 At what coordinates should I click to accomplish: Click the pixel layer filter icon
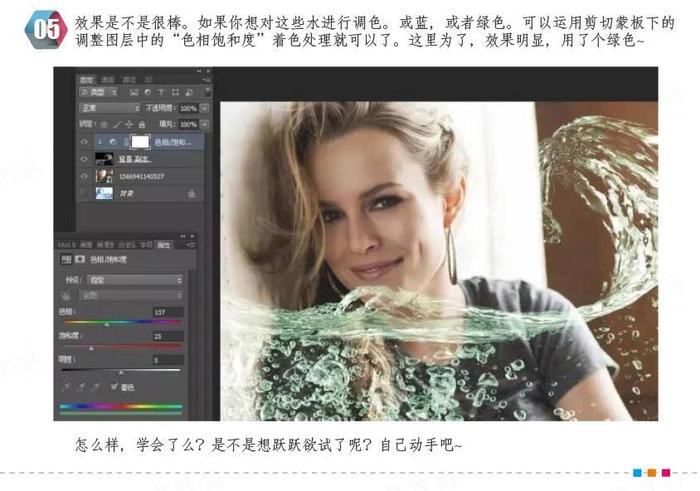click(133, 92)
